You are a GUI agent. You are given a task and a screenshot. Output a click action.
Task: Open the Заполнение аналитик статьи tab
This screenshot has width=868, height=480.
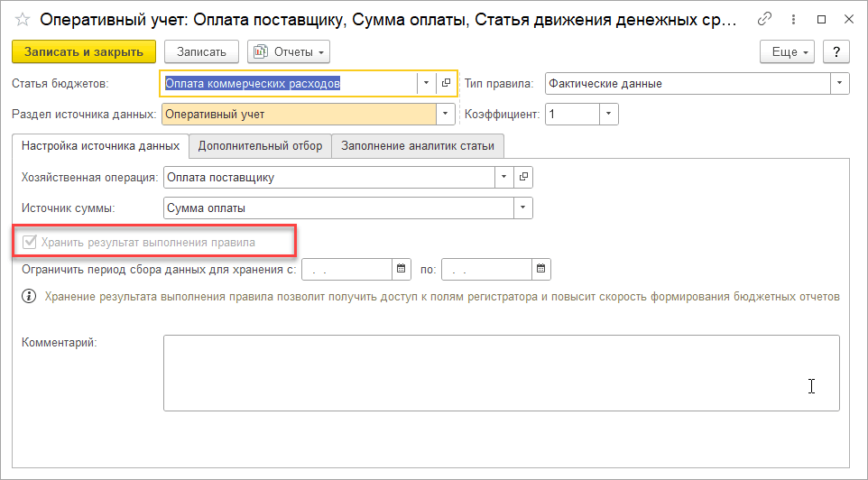click(x=418, y=146)
